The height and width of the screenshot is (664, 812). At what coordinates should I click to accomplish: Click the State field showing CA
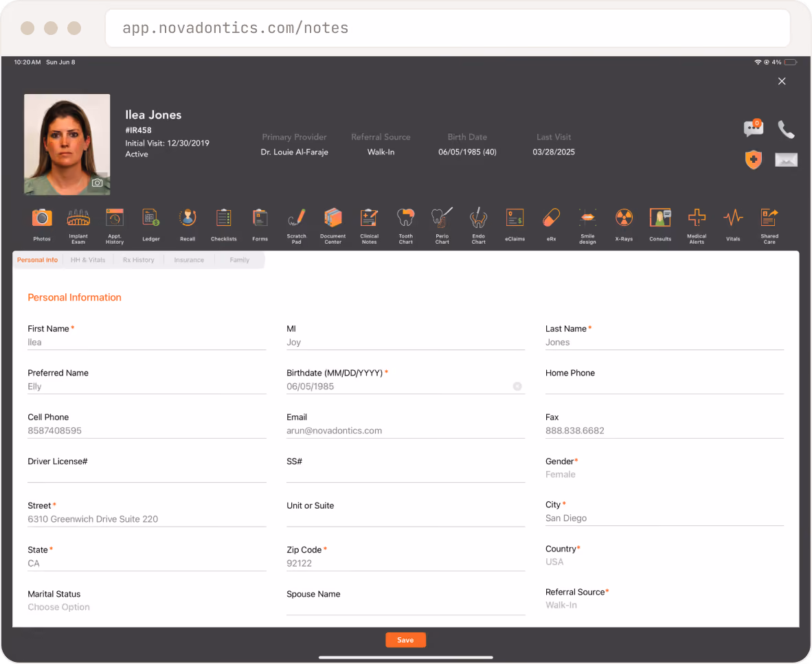pos(146,564)
